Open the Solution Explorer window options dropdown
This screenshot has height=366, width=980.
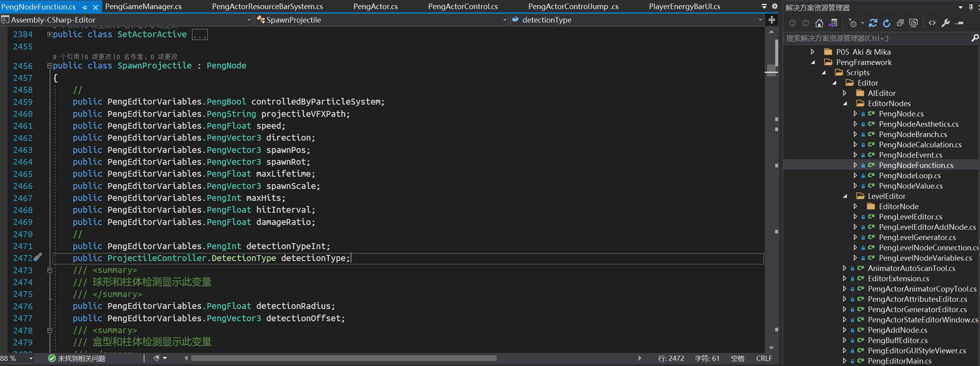960,7
